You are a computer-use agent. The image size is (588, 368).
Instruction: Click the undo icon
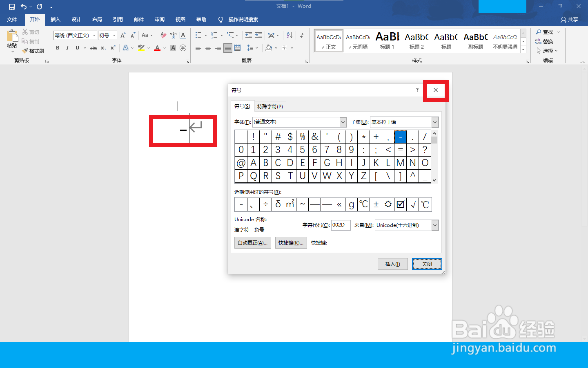point(24,7)
